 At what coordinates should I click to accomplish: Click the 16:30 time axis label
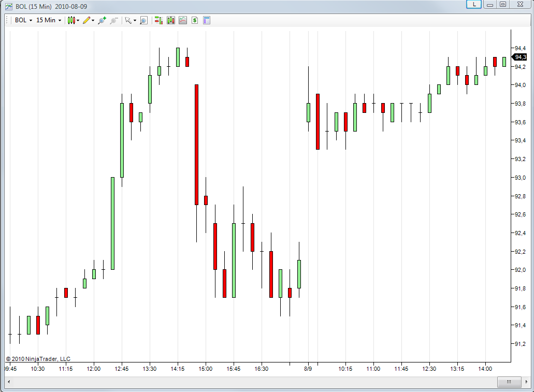(261, 369)
